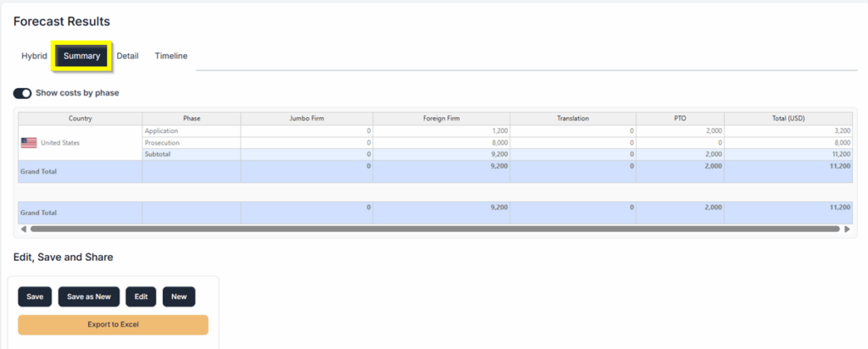This screenshot has height=349, width=868.
Task: Click the scroll right arrow of table
Action: tap(846, 229)
